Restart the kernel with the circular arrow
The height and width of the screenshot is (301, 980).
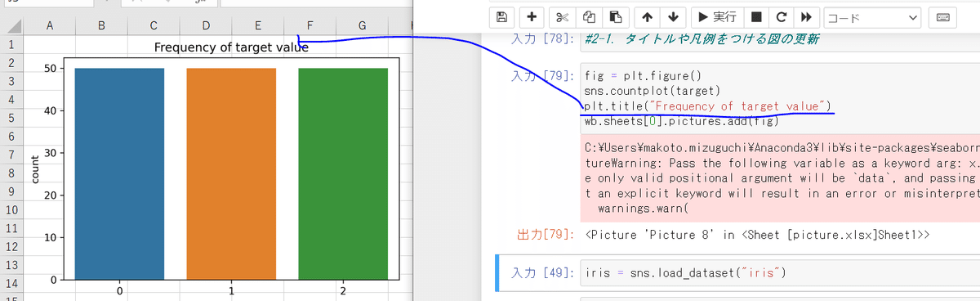782,16
